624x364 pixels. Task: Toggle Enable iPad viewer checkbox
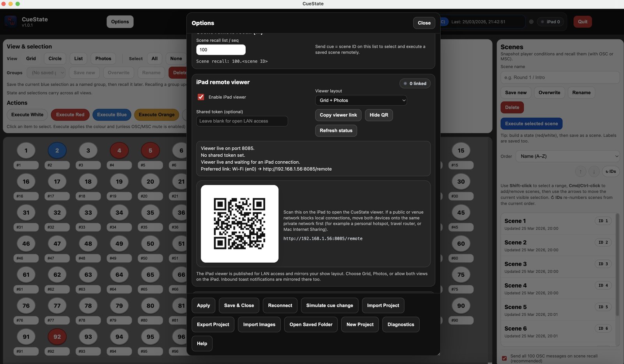tap(201, 97)
